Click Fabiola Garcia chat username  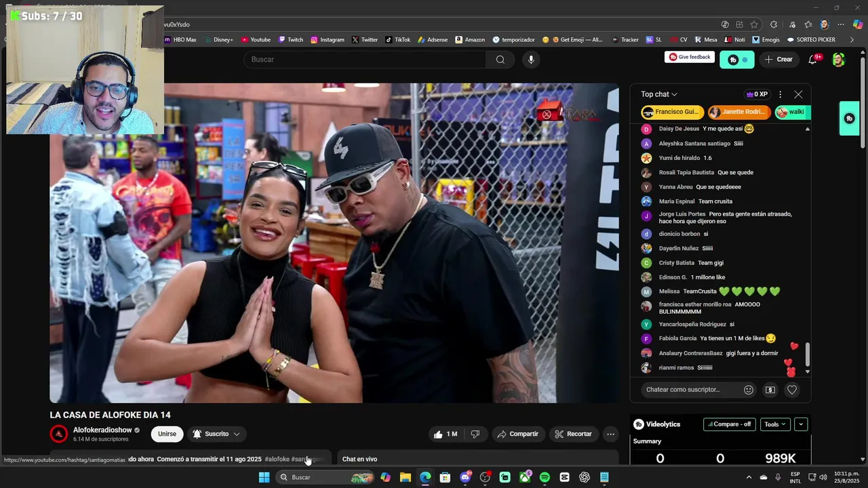677,338
